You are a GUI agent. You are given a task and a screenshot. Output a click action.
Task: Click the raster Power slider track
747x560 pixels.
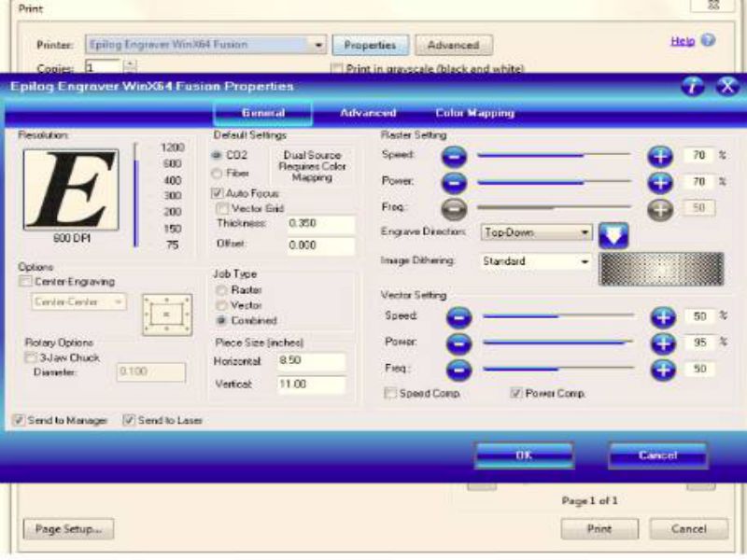[x=554, y=182]
